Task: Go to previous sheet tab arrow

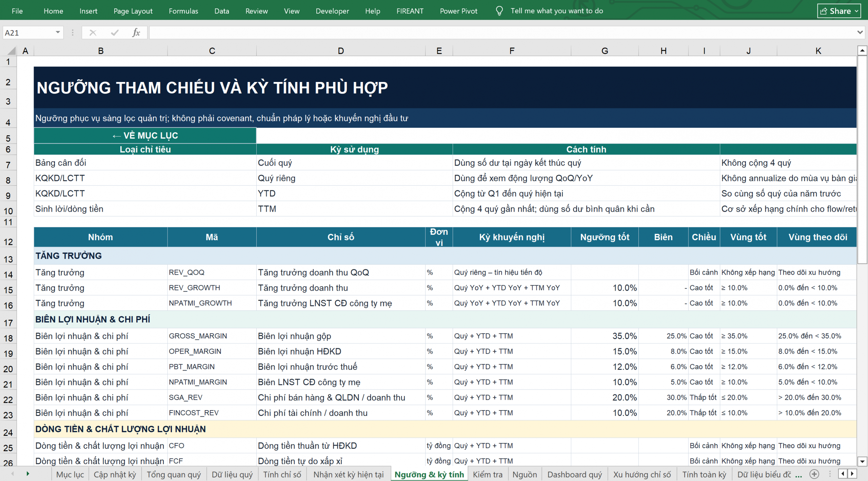Action: pos(13,474)
